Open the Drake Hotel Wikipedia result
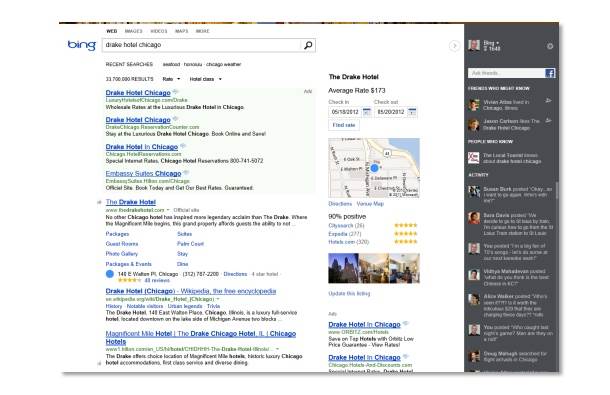Viewport: 610px width, 395px height. [x=191, y=291]
